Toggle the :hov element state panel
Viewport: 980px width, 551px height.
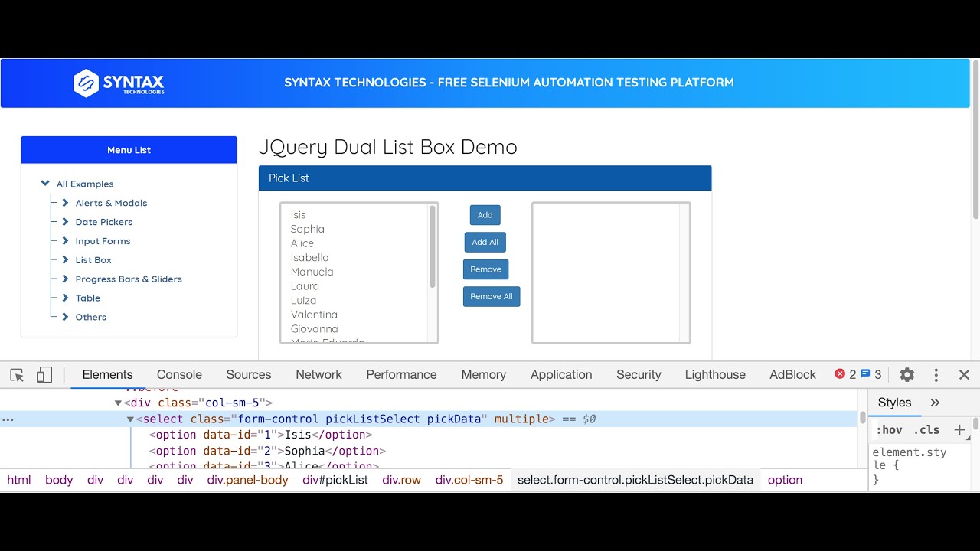pos(889,430)
